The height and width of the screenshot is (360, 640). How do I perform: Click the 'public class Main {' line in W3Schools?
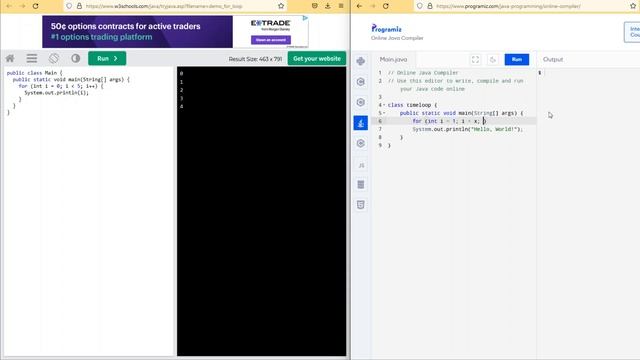[35, 73]
